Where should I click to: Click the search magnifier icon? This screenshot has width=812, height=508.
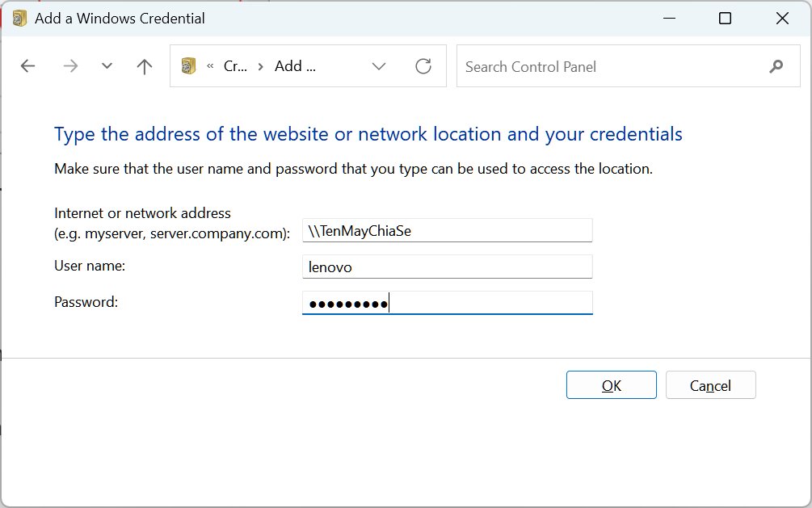coord(776,66)
